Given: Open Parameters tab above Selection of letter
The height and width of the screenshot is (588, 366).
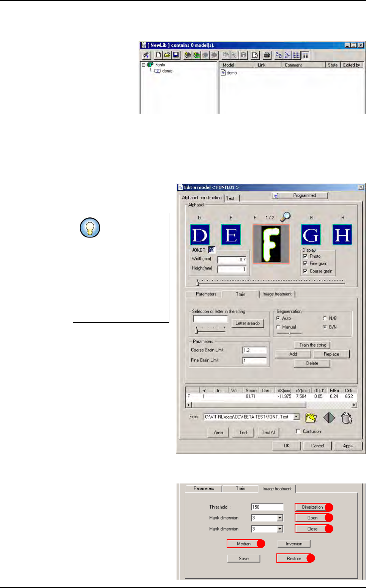Looking at the screenshot, I should click(206, 294).
